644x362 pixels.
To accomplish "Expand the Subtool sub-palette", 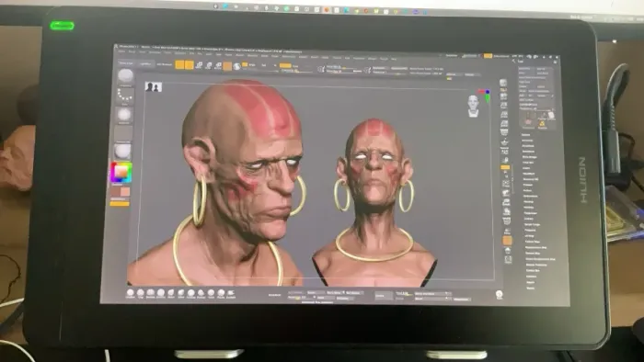I will pyautogui.click(x=525, y=134).
